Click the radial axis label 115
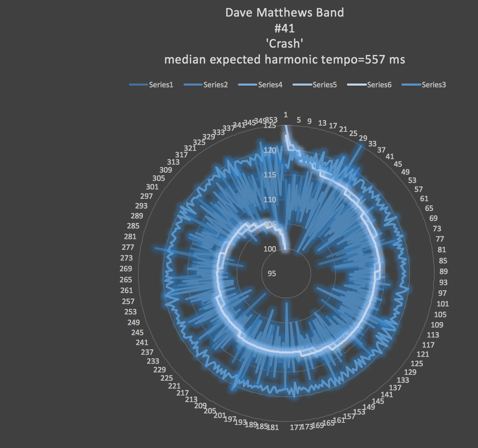 coord(270,175)
